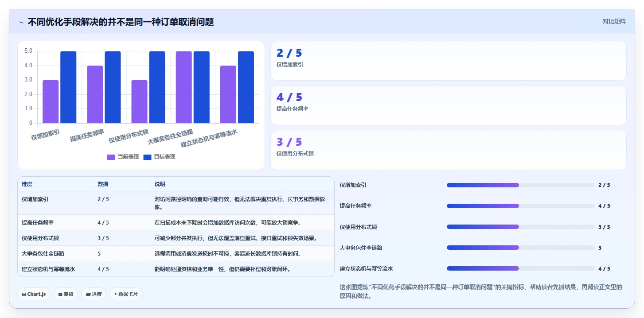This screenshot has width=644, height=318.
Task: Click the description starting 可减少部分并发执行
Action: [x=236, y=238]
